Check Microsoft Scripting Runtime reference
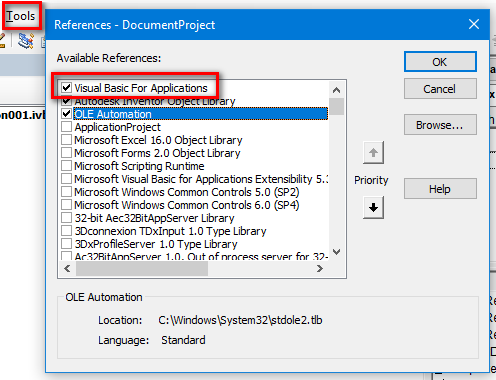The width and height of the screenshot is (496, 380). coord(66,166)
